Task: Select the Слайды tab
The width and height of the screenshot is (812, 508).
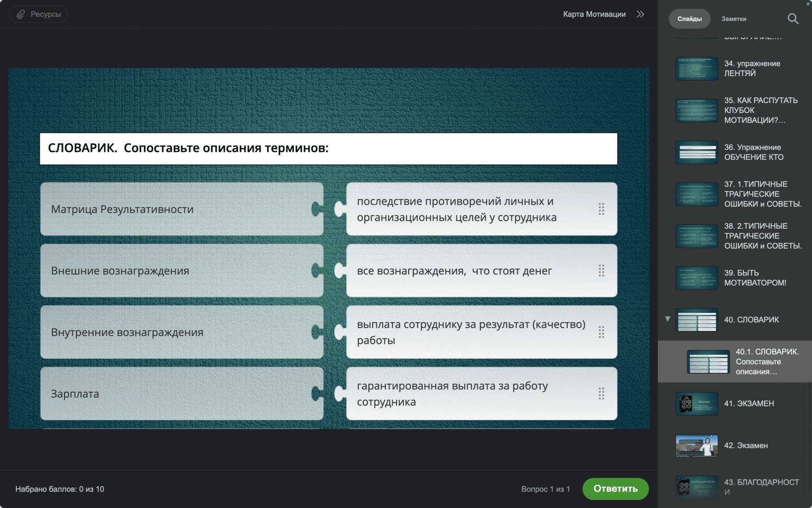Action: pyautogui.click(x=690, y=19)
